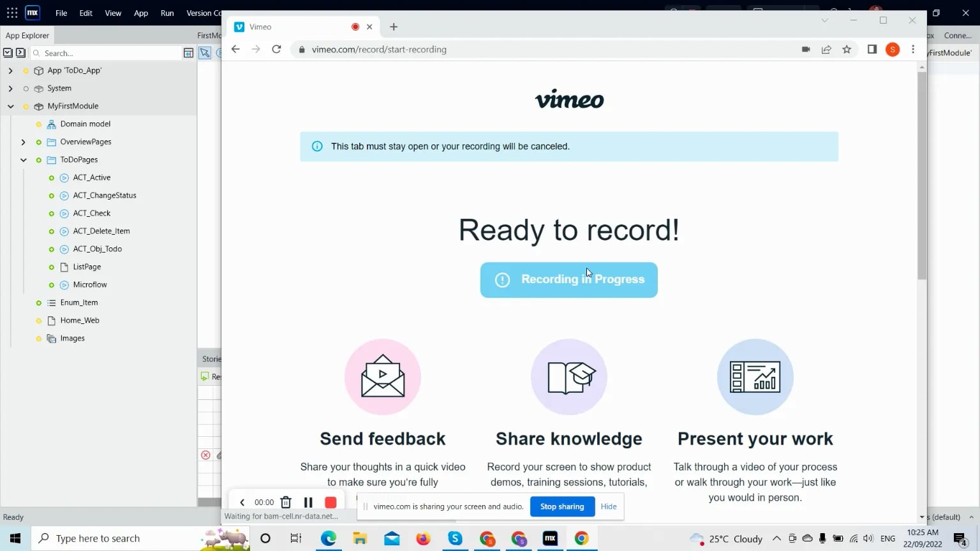Select the ACT_Check microflow
Image resolution: width=980 pixels, height=551 pixels.
click(92, 213)
